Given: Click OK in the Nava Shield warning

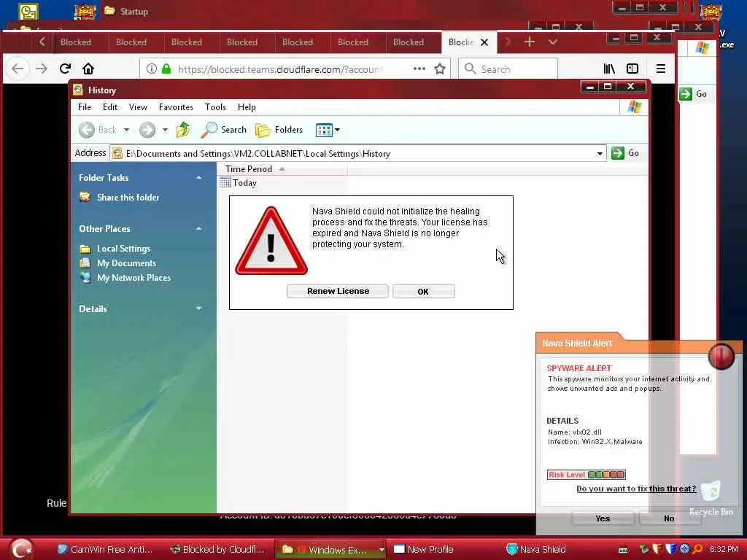Looking at the screenshot, I should point(423,291).
